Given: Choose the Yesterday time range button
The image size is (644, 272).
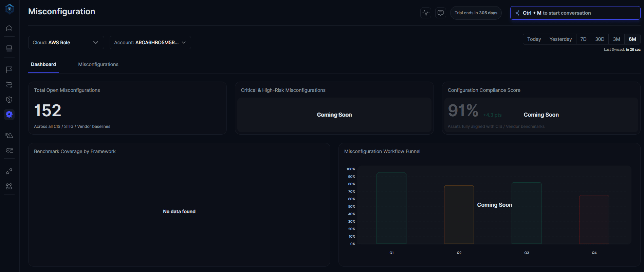Looking at the screenshot, I should [560, 39].
